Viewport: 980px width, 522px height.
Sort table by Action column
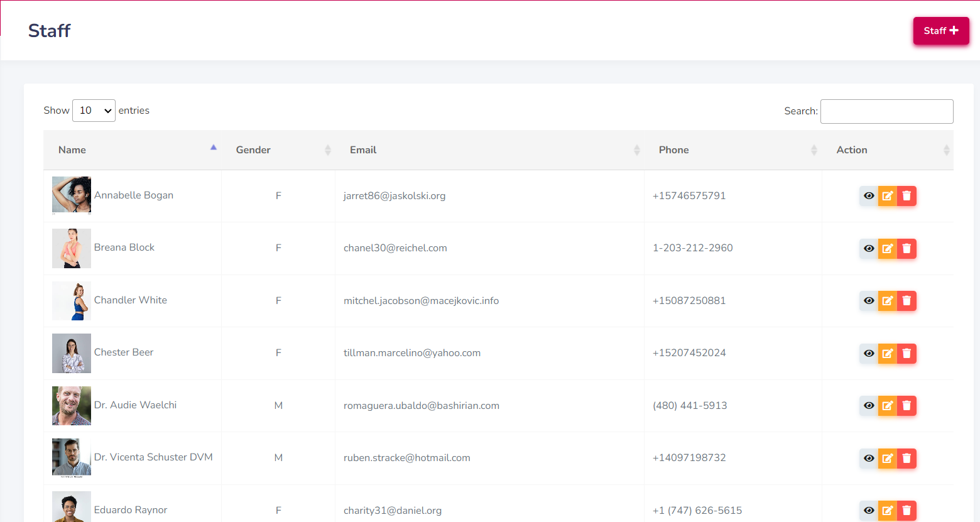(888, 150)
